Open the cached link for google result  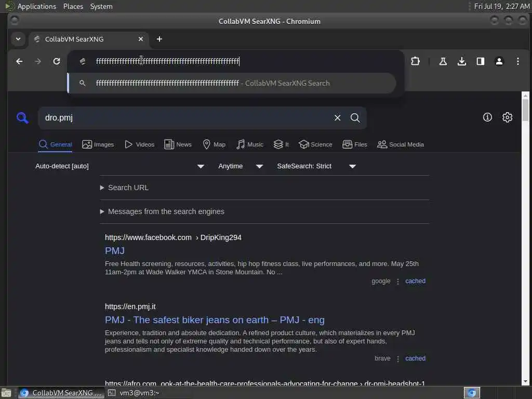click(415, 281)
